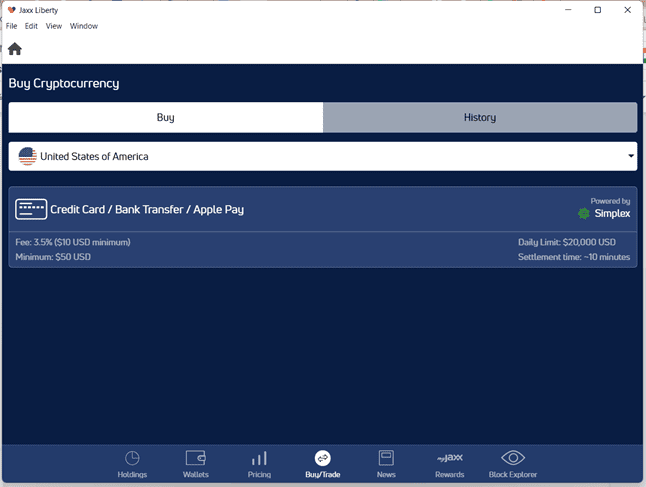Switch to the Buy tab
646x487 pixels.
[x=166, y=117]
